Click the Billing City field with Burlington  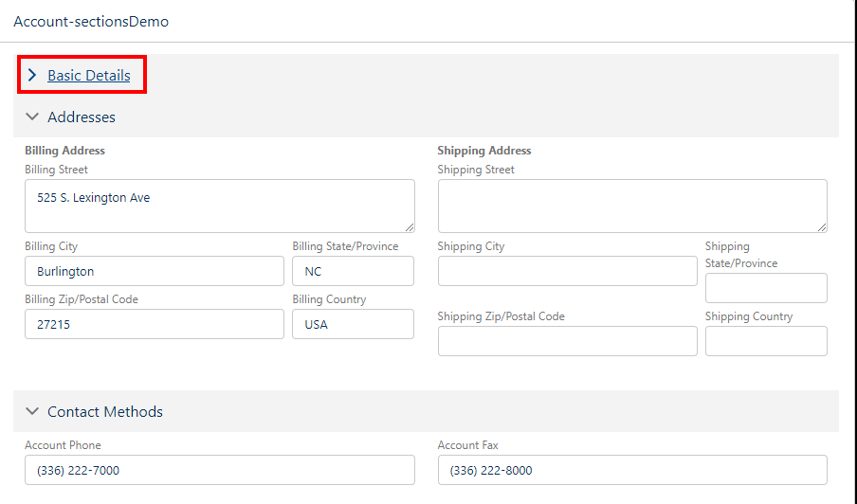tap(155, 271)
